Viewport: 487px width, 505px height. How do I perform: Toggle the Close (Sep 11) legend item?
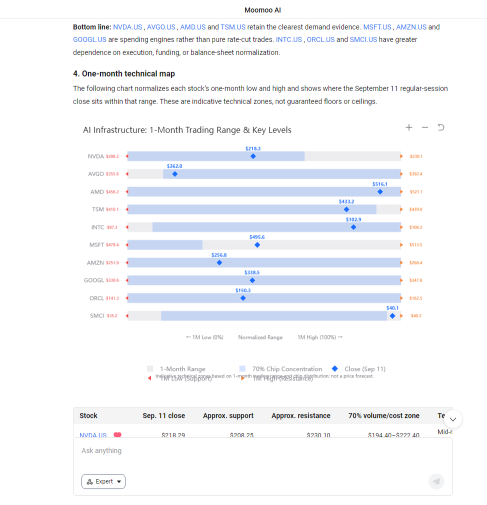click(359, 369)
